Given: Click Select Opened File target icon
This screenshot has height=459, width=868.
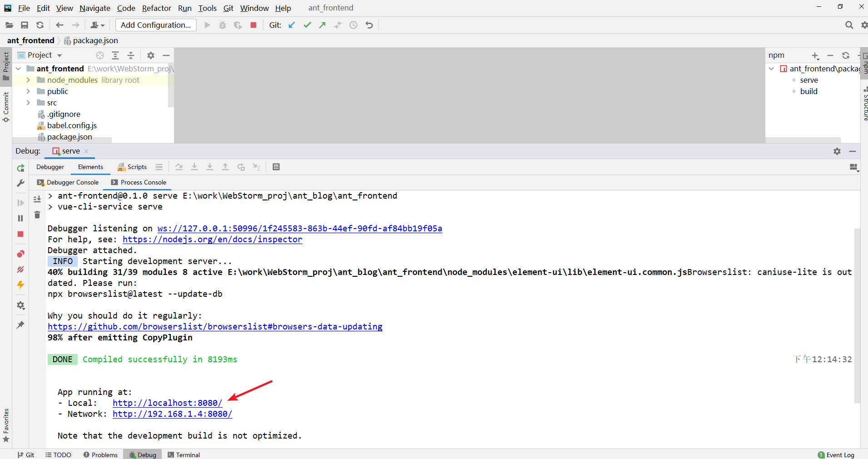Looking at the screenshot, I should [x=100, y=55].
